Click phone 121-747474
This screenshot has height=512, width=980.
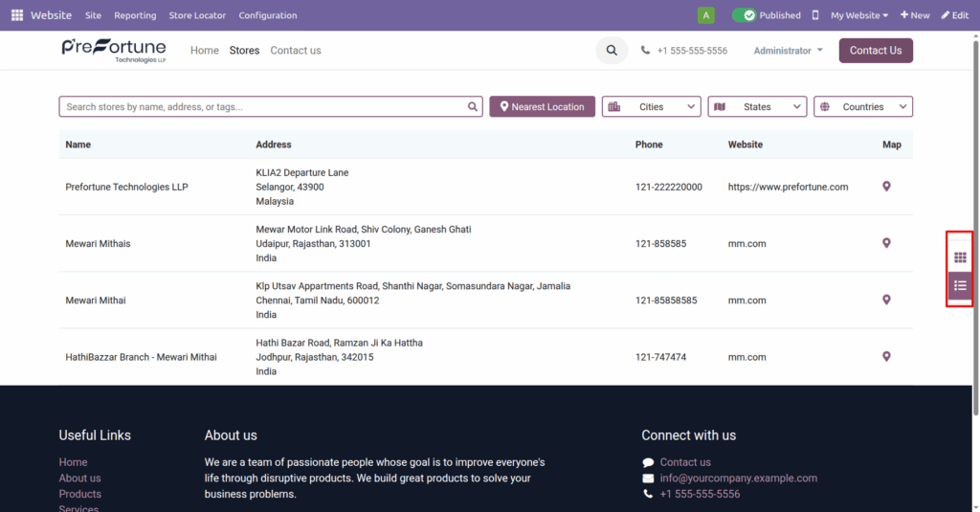660,357
